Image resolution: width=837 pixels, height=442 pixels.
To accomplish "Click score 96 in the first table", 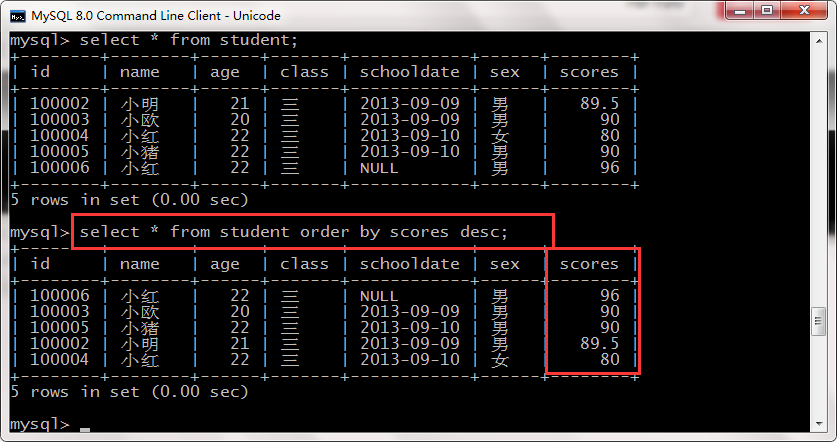I will pos(609,168).
